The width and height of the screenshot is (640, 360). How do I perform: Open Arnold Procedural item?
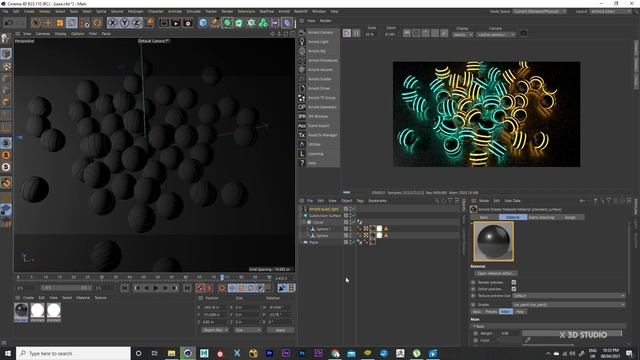coord(319,60)
